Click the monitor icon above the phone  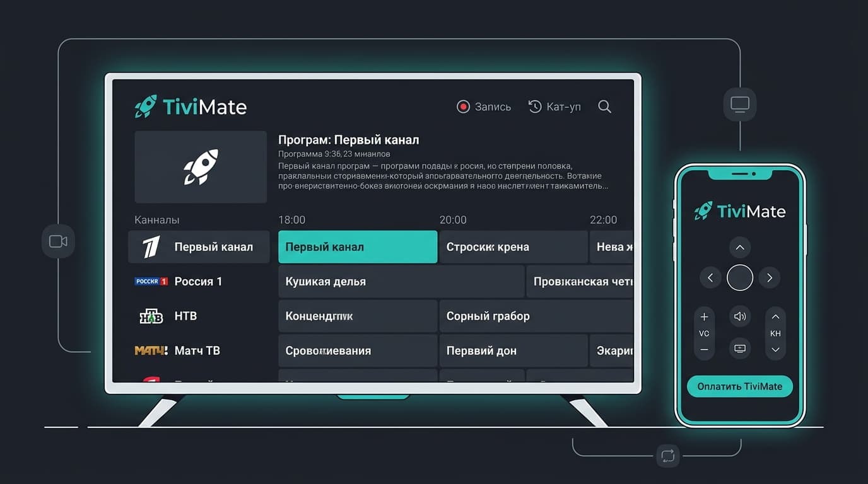coord(739,104)
